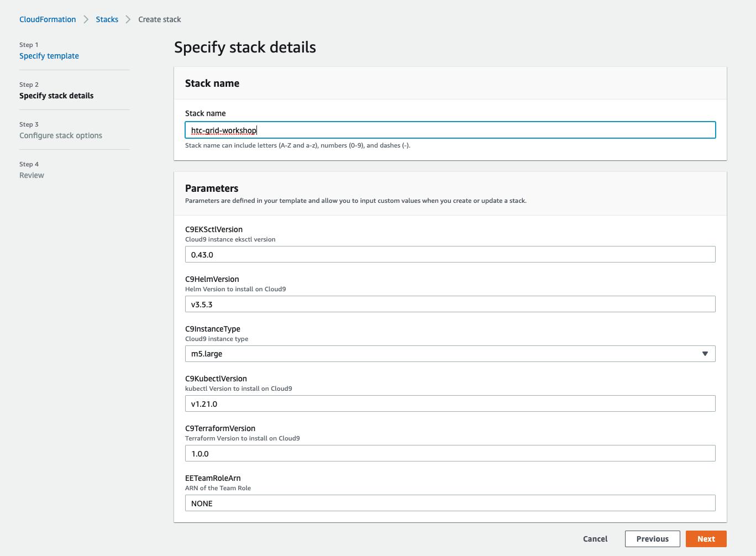This screenshot has width=756, height=556.
Task: Click the breadcrumb chevron after Stacks
Action: click(x=128, y=19)
